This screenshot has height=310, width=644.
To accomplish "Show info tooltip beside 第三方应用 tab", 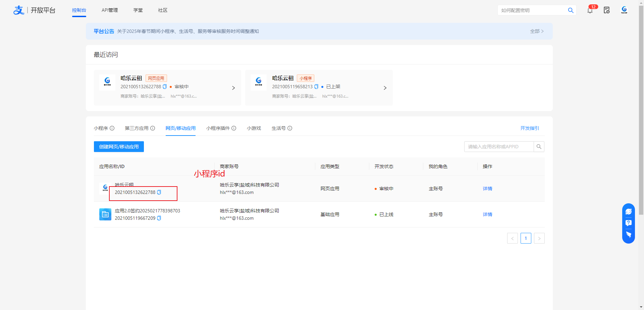I will point(153,128).
